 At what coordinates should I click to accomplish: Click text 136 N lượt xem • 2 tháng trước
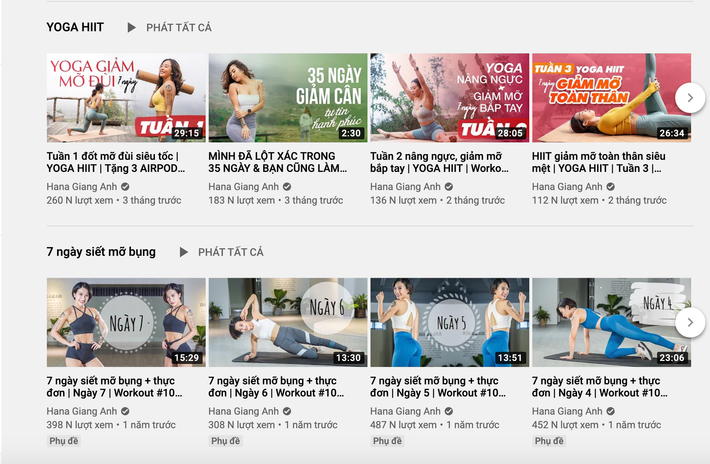click(437, 200)
